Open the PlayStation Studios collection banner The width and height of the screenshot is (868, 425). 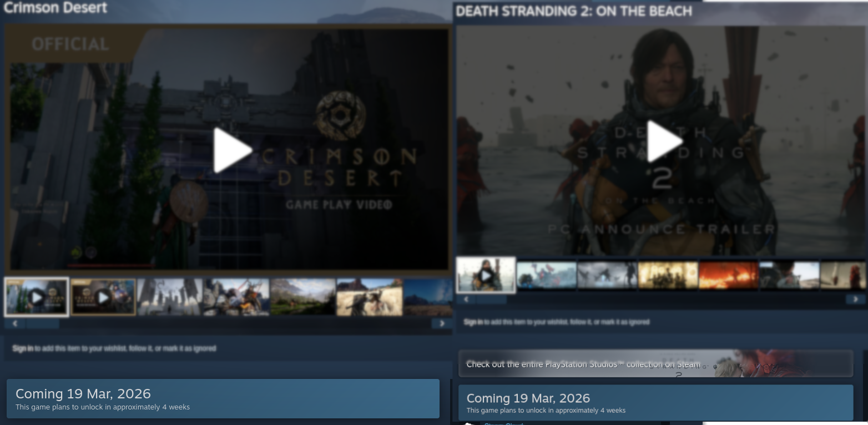(x=655, y=364)
